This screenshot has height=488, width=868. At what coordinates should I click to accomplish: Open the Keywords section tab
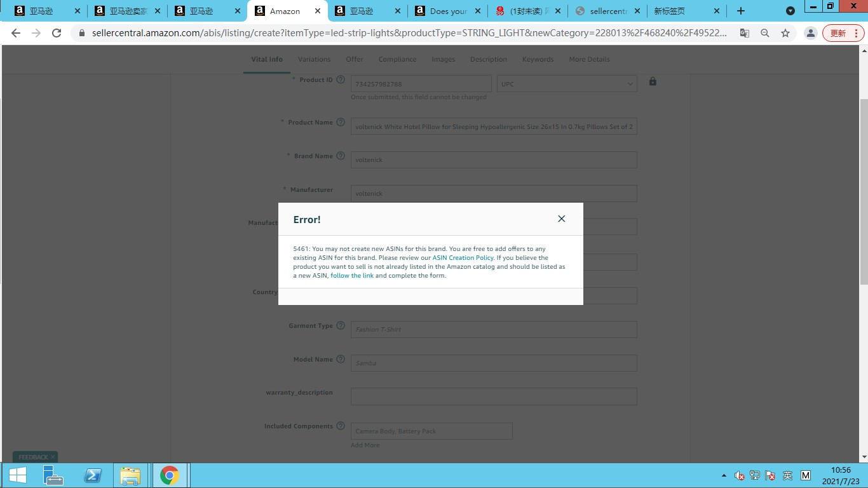tap(538, 59)
